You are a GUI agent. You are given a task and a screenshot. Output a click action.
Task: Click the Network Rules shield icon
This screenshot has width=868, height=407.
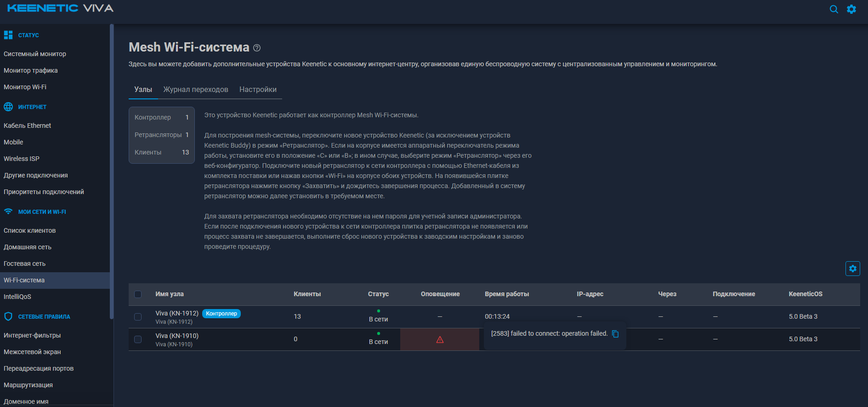(x=8, y=316)
